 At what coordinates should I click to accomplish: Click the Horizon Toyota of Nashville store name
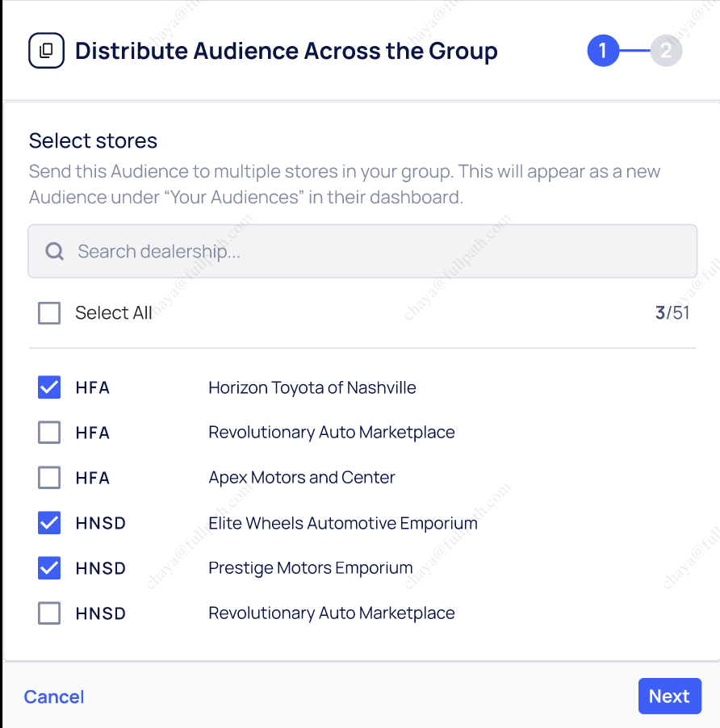tap(312, 387)
